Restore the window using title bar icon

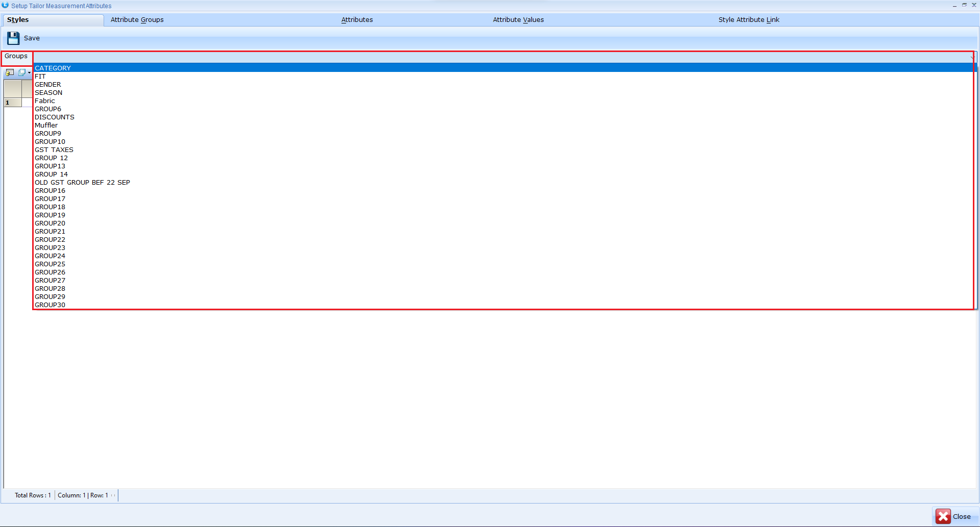point(964,5)
